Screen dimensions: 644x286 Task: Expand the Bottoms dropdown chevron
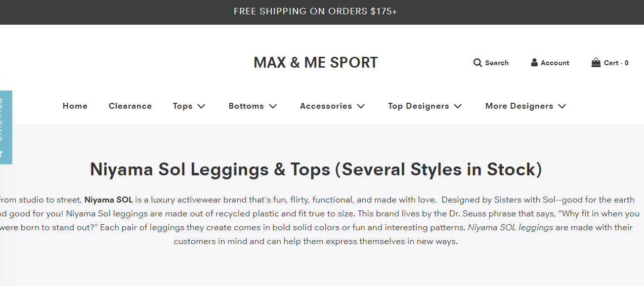click(x=273, y=106)
